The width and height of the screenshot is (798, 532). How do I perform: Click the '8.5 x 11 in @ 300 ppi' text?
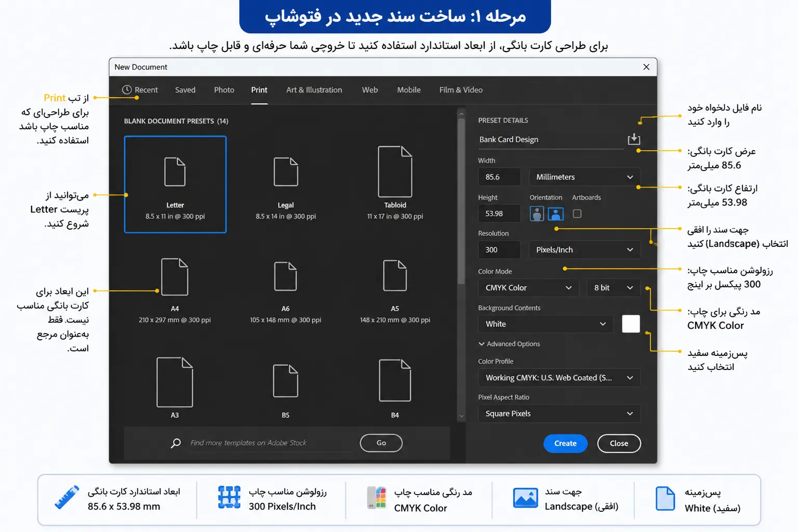(x=175, y=217)
